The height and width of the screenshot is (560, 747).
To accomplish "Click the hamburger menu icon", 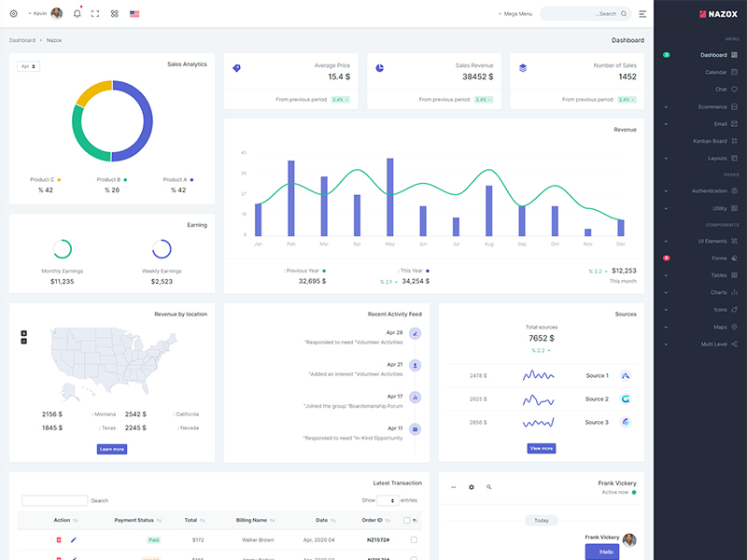I will (x=642, y=14).
